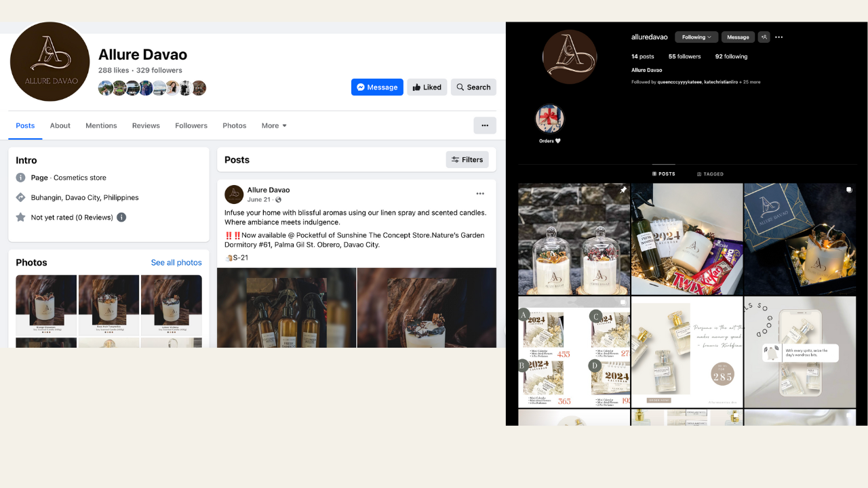Select the Followers tab on Facebook
This screenshot has width=868, height=488.
[x=191, y=125]
